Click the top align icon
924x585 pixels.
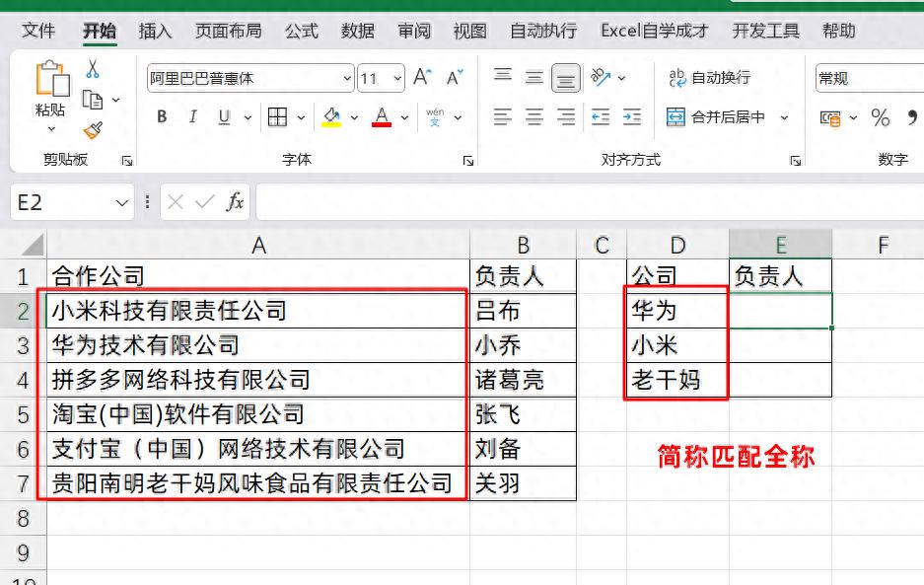(x=503, y=75)
